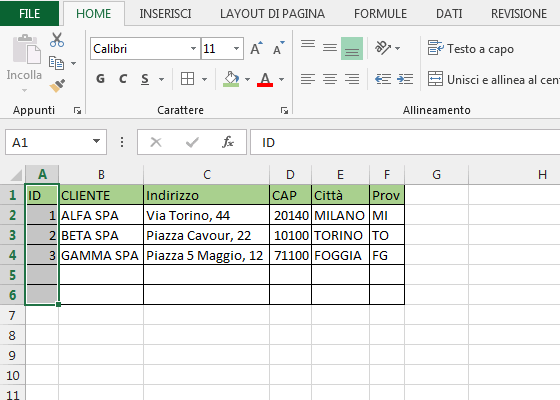Open orientation dropdown arrow
The height and width of the screenshot is (400, 560).
[398, 48]
